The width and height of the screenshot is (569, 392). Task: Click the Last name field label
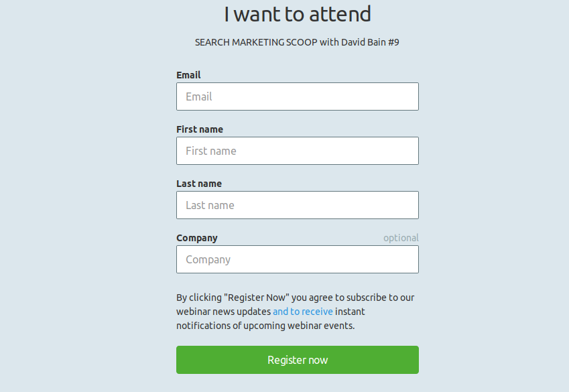click(x=199, y=184)
